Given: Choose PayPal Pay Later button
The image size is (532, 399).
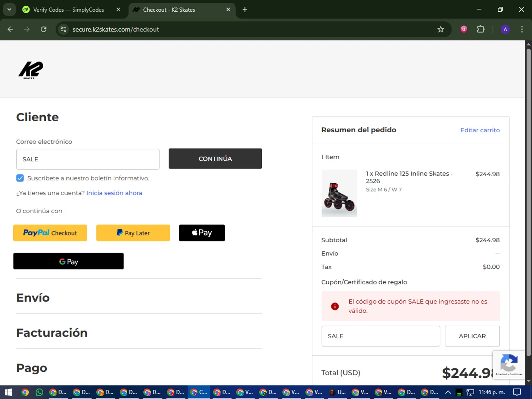Looking at the screenshot, I should pos(133,233).
